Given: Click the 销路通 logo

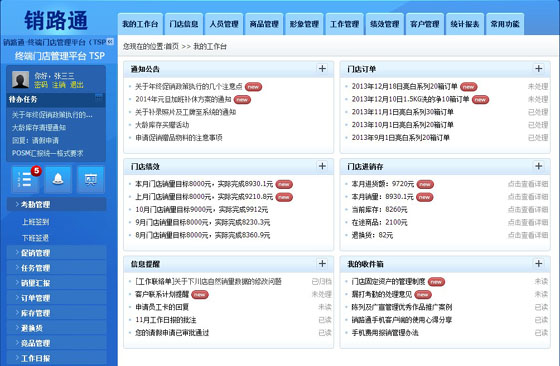Looking at the screenshot, I should click(x=56, y=20).
